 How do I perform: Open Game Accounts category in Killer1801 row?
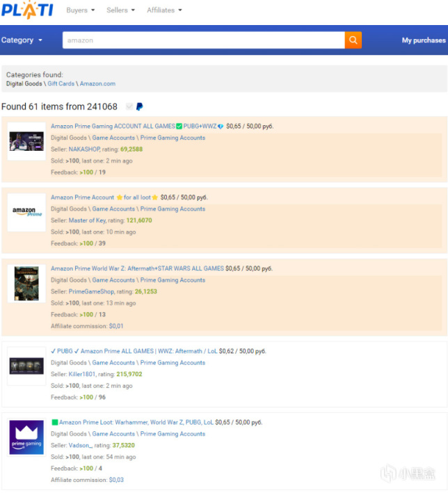click(x=113, y=362)
